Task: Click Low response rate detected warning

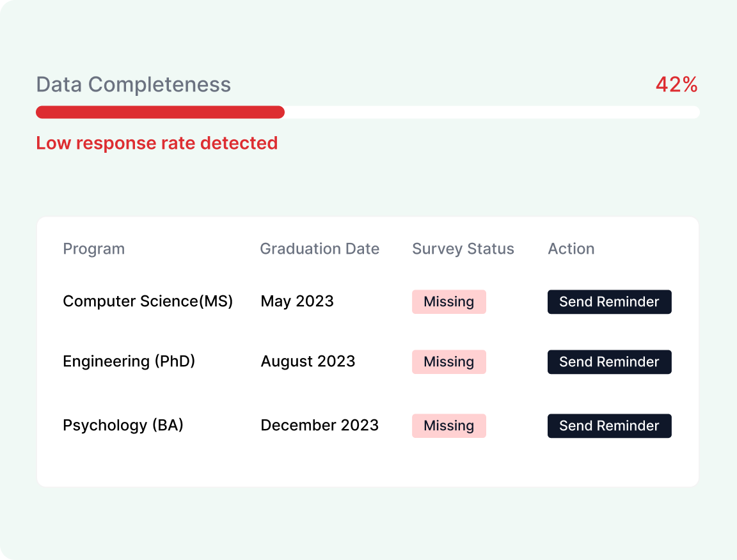Action: click(x=157, y=143)
